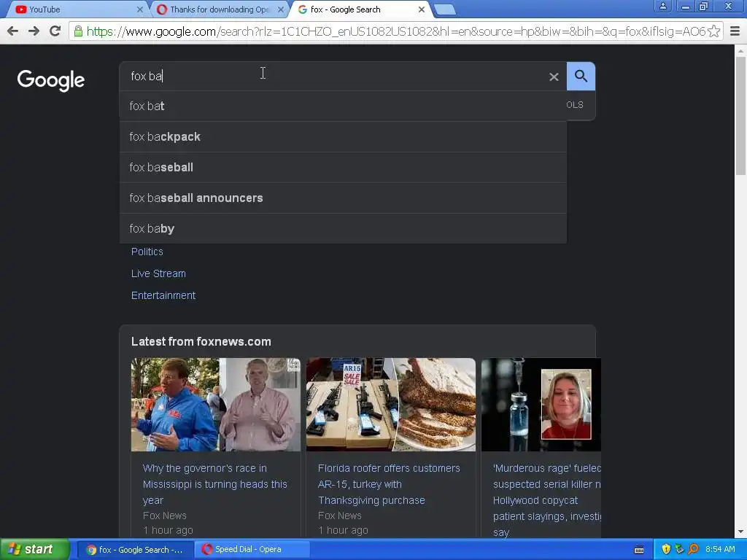The height and width of the screenshot is (560, 747).
Task: Open a new tab with the new tab button
Action: (445, 9)
